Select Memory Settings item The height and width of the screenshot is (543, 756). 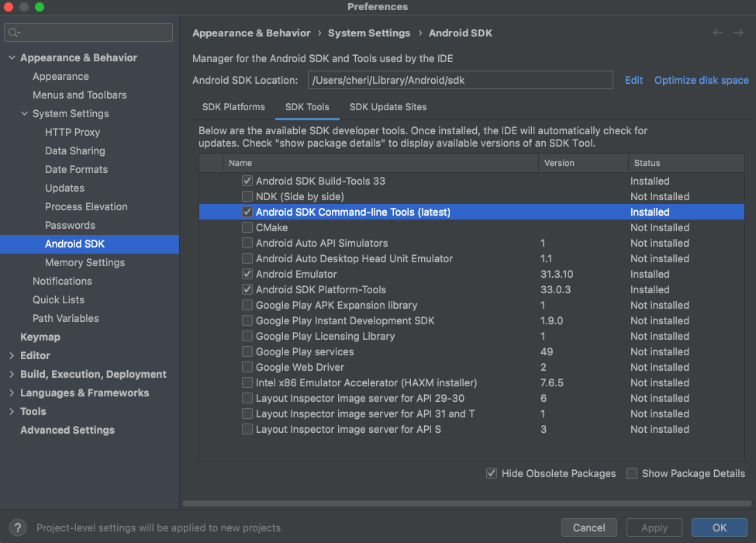[85, 262]
